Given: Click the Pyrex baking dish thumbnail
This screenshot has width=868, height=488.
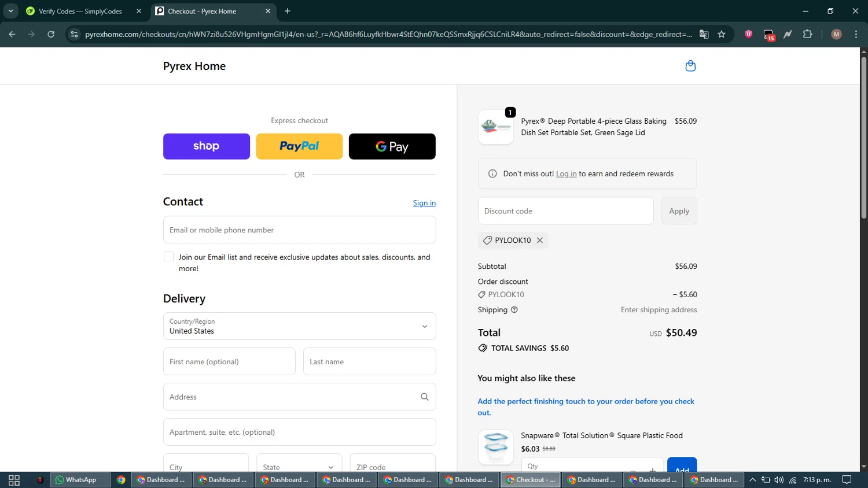Looking at the screenshot, I should pos(496,127).
